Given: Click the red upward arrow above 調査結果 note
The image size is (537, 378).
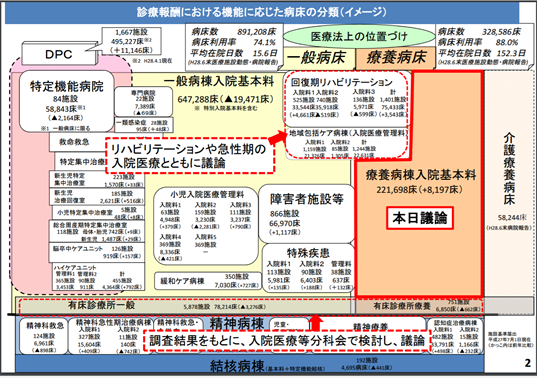Looking at the screenshot, I should point(316,323).
